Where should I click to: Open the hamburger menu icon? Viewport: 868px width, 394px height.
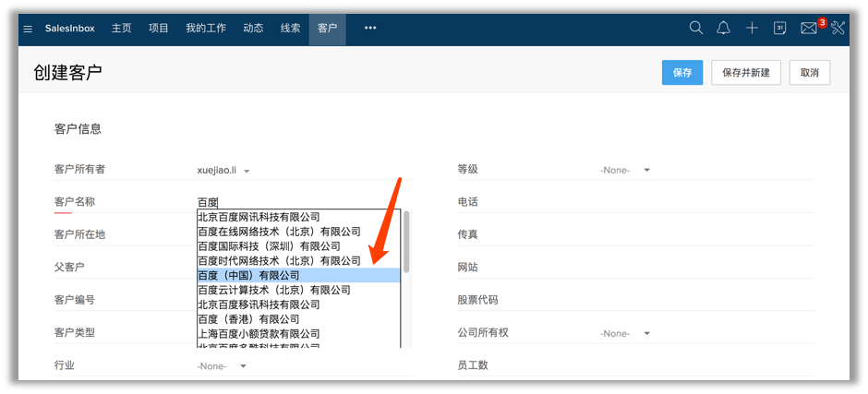[29, 29]
